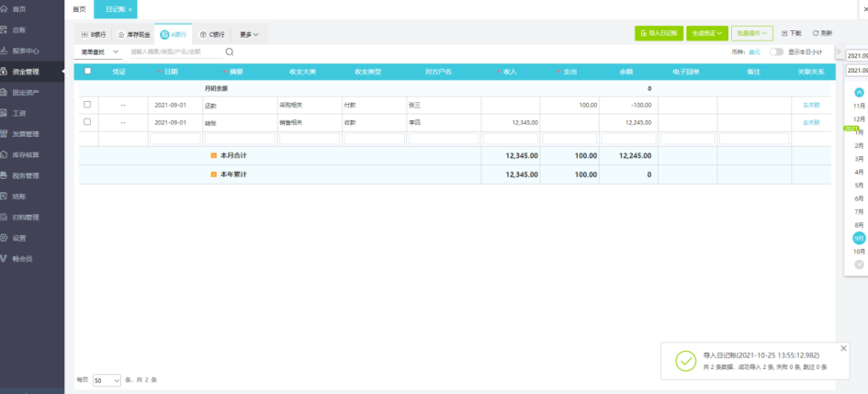The image size is (868, 394).
Task: Expand the 本年累计 row icon
Action: pos(214,174)
